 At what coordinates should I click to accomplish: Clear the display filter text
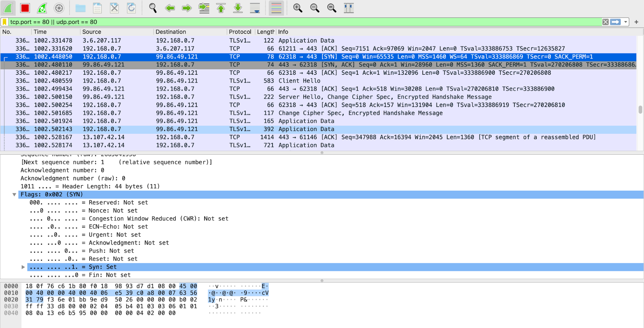click(x=606, y=22)
